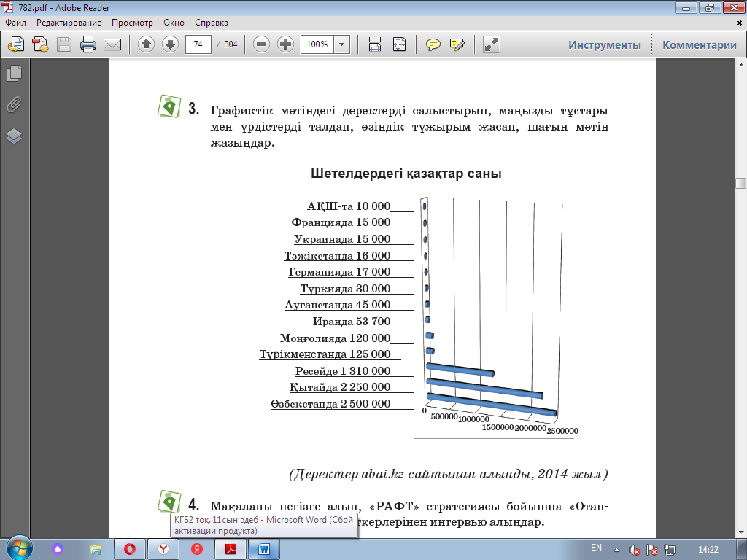Click the vertical scrollbar thumb
Image resolution: width=747 pixels, height=560 pixels.
click(740, 184)
